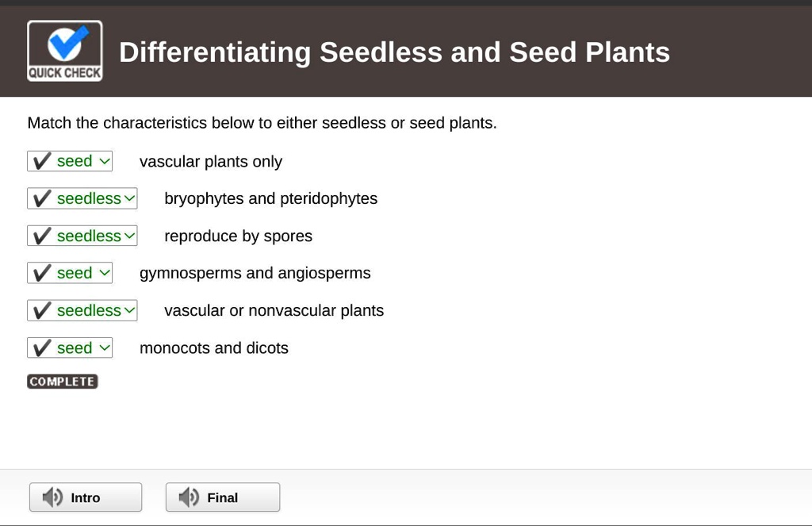Click the checkmark beside the vascular plants only dropdown

click(40, 161)
